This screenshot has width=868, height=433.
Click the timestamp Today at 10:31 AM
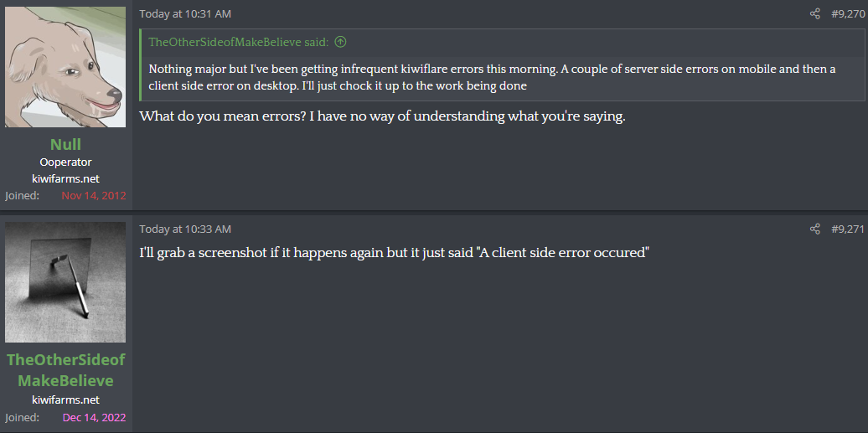coord(185,14)
